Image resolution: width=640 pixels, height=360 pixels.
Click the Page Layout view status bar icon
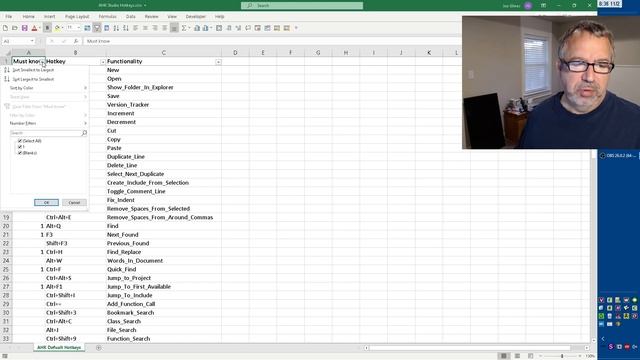517,356
